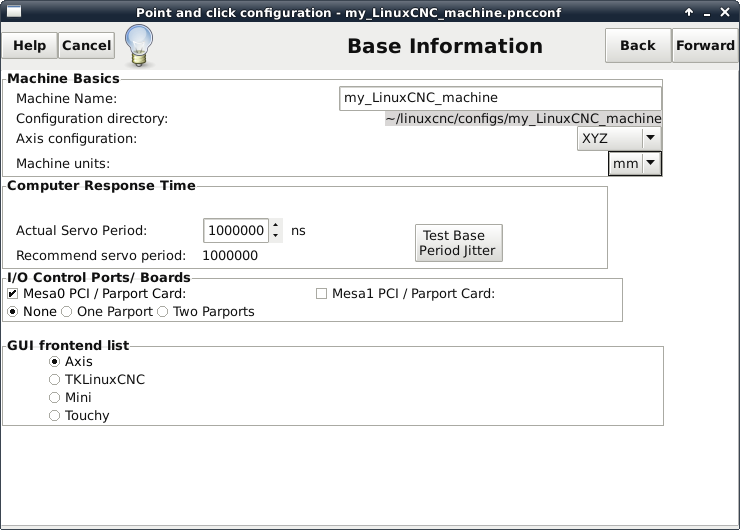Enable Mesa1 PCI / Parport Card checkbox
740x530 pixels.
pos(322,293)
